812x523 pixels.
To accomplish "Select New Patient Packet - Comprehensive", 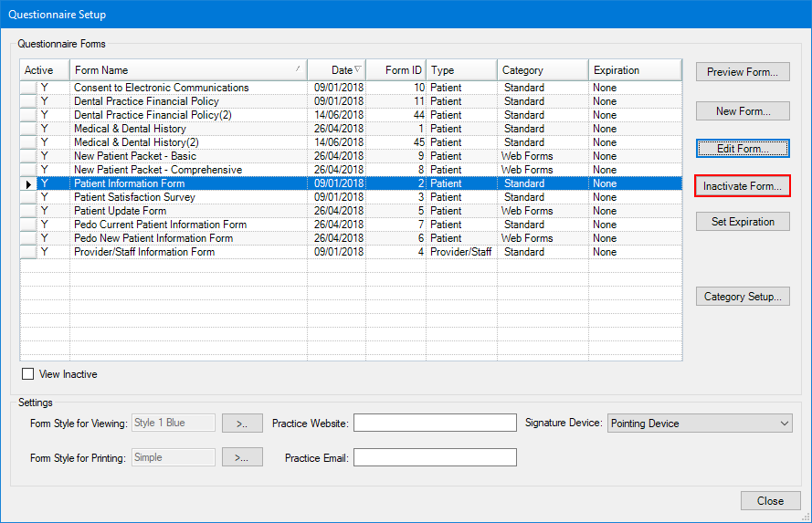I will (x=351, y=170).
